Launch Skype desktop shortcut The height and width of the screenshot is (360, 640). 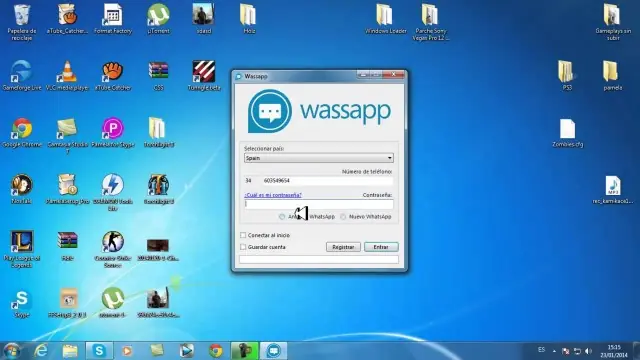coord(22,303)
